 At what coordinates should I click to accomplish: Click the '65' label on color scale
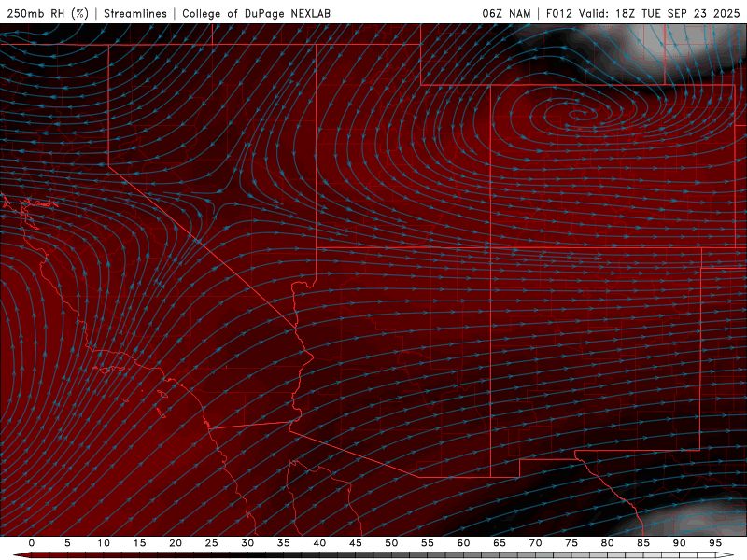pos(500,543)
